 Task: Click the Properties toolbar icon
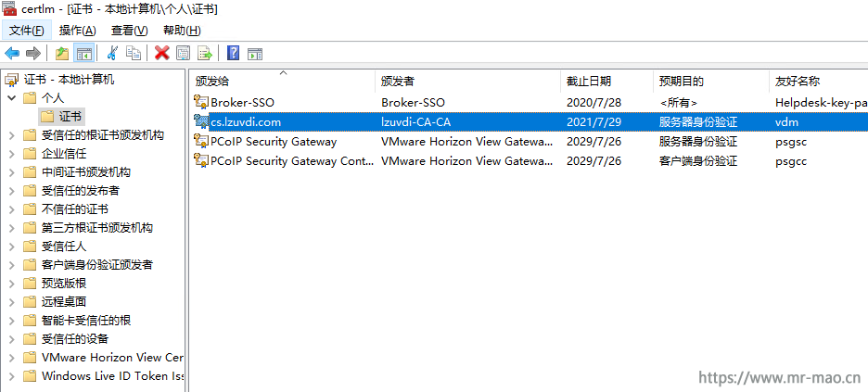click(x=184, y=54)
